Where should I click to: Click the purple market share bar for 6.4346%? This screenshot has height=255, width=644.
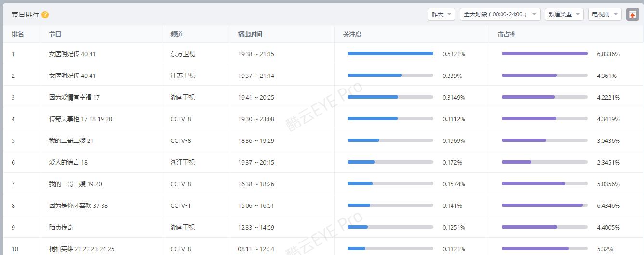(542, 205)
